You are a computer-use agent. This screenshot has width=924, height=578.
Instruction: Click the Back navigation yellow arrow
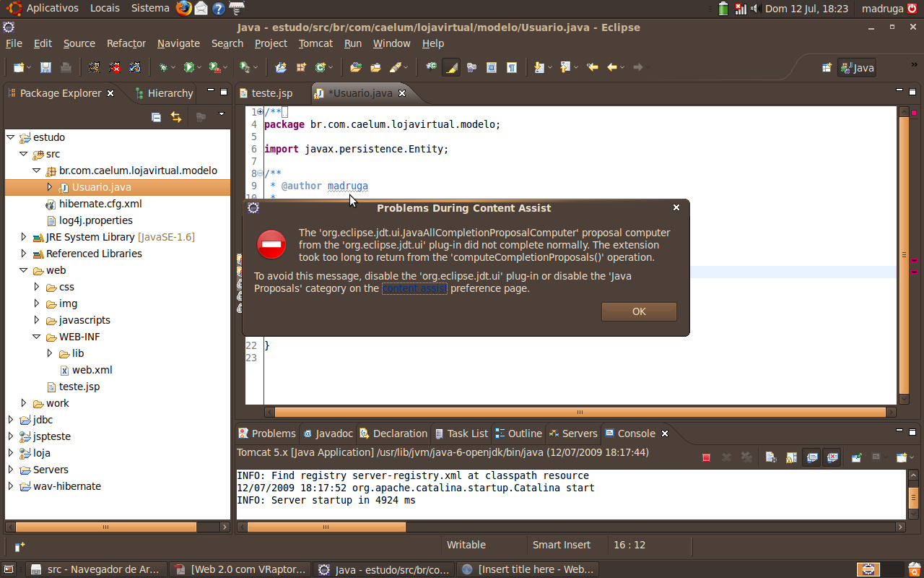612,67
